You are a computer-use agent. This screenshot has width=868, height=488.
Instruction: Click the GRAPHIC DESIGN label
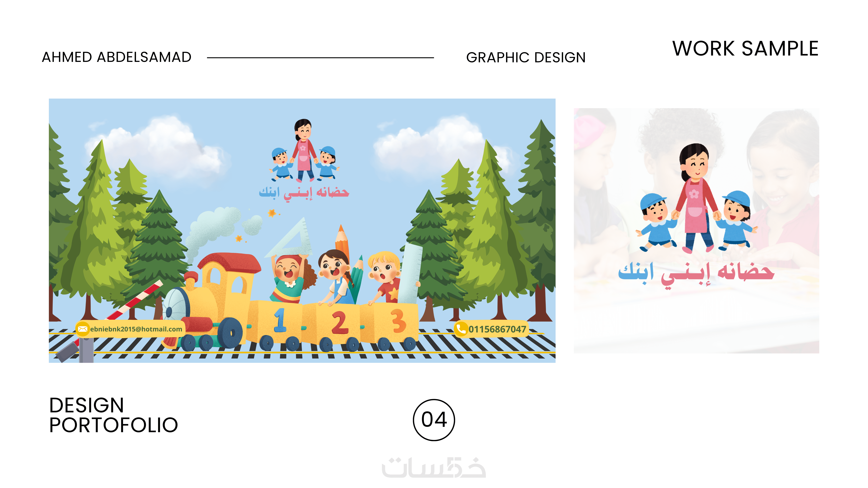526,57
